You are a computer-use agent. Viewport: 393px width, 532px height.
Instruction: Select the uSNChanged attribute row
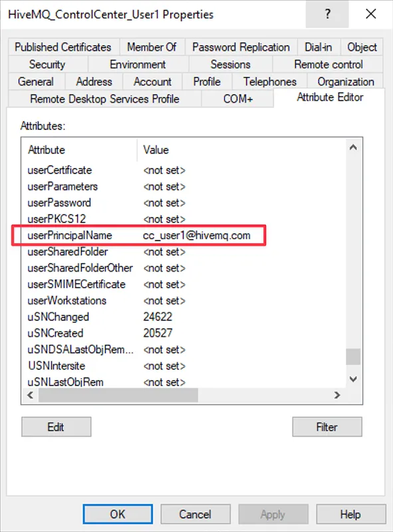[184, 317]
